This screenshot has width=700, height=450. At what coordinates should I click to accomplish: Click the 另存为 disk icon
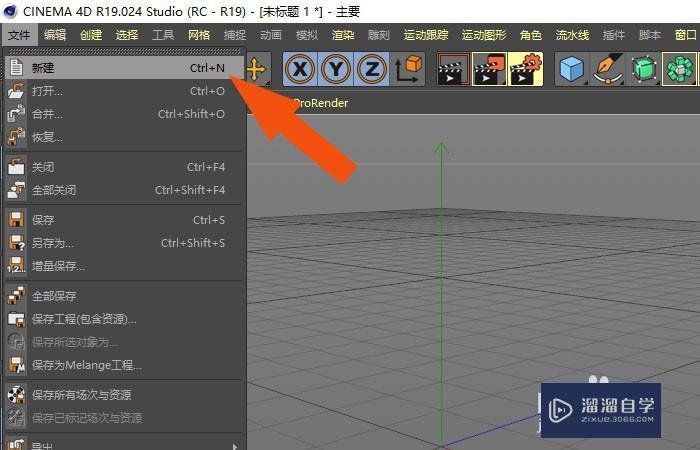point(17,243)
